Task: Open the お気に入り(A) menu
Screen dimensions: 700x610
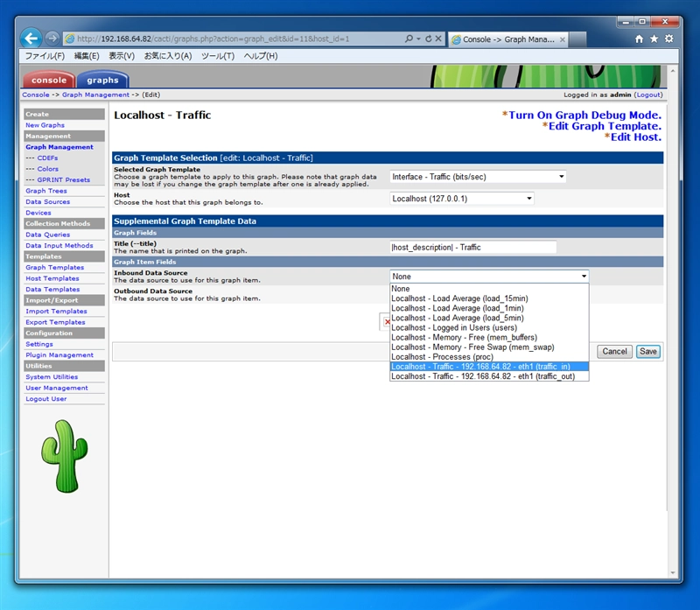Action: (168, 56)
